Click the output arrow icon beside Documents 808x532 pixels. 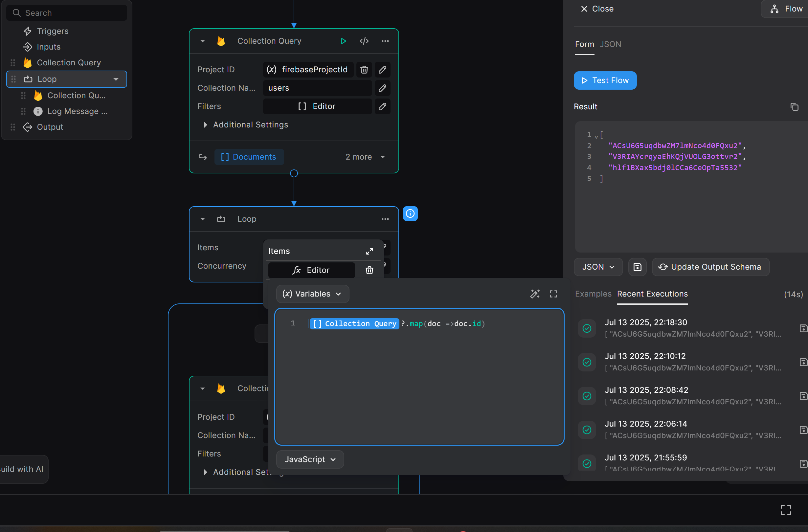pos(203,157)
